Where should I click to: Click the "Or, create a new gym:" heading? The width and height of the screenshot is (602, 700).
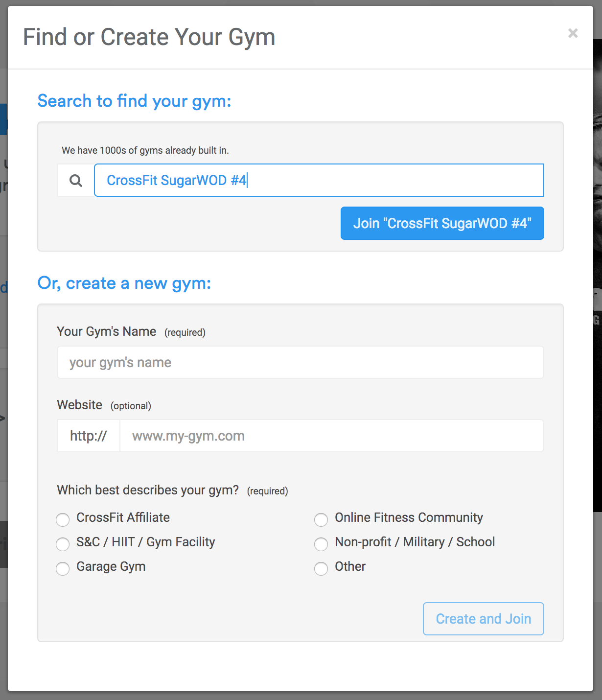coord(124,283)
